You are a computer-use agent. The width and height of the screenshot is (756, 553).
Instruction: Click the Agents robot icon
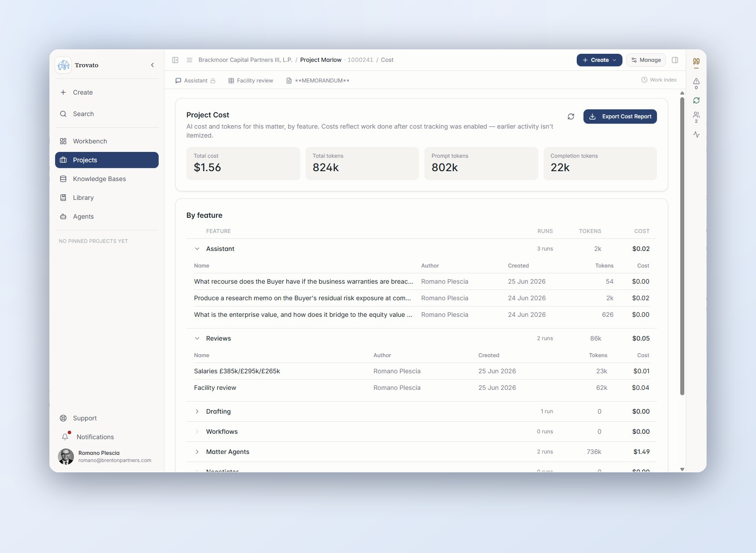coord(63,216)
